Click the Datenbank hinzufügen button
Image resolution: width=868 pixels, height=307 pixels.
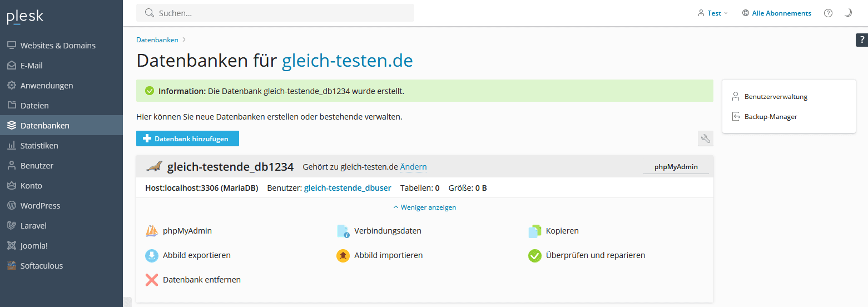tap(187, 138)
